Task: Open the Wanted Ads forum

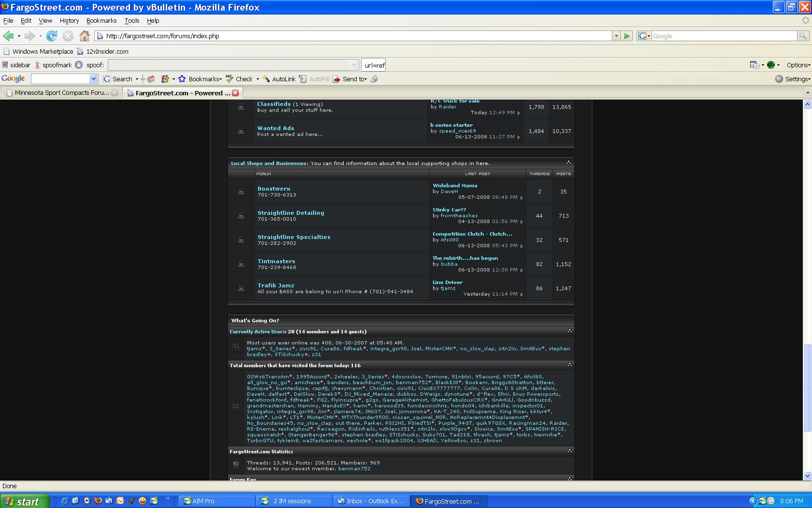Action: click(275, 128)
